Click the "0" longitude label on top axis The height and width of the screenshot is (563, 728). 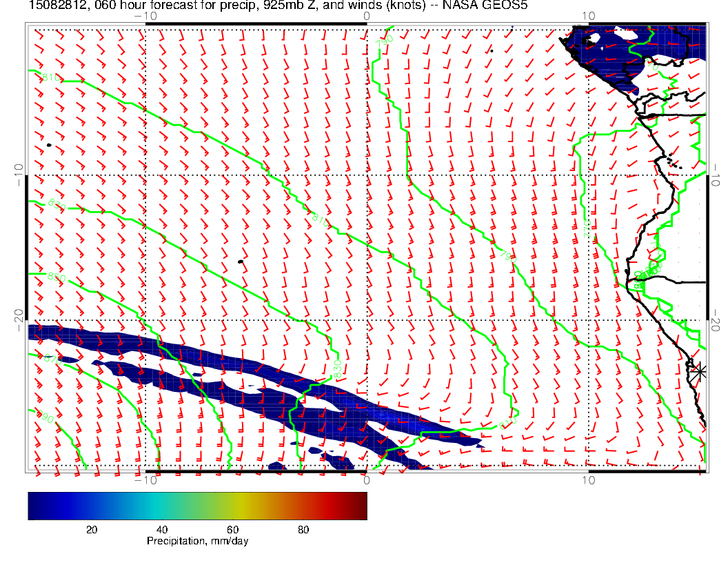pos(366,15)
